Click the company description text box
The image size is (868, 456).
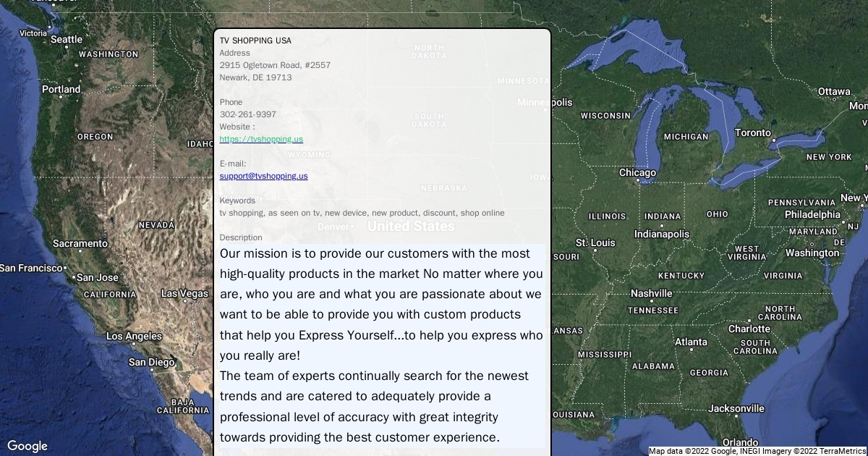coord(382,345)
